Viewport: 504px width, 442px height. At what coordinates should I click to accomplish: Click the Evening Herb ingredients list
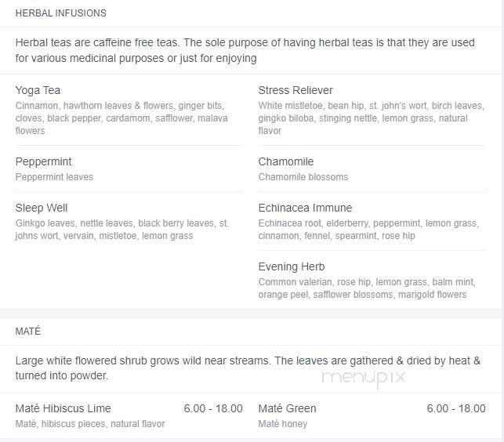coord(367,288)
